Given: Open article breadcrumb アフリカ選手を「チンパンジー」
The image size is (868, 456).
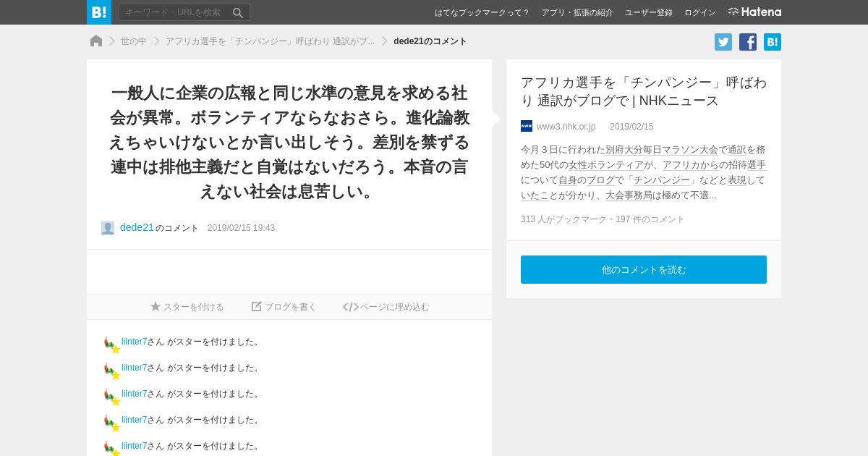Looking at the screenshot, I should [270, 41].
